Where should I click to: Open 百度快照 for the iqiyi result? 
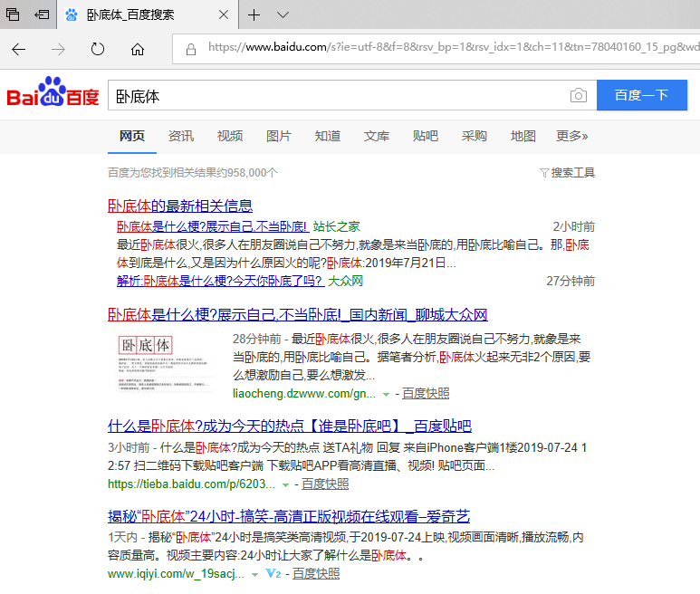click(x=316, y=574)
